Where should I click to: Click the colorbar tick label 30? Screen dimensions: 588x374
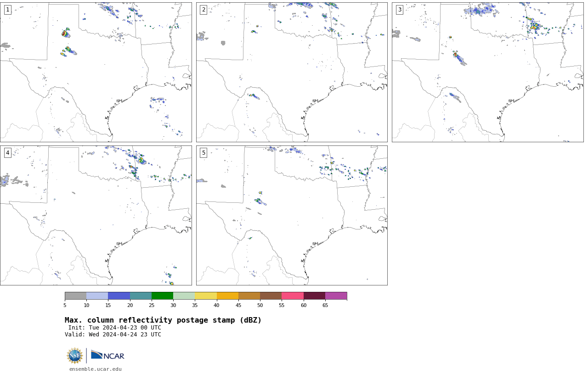coord(173,305)
